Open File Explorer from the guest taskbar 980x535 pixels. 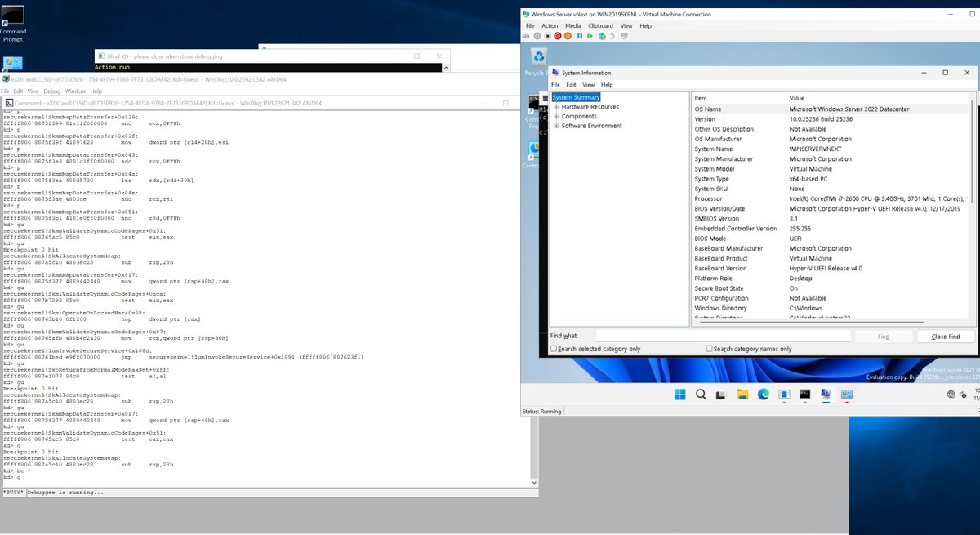coord(742,395)
